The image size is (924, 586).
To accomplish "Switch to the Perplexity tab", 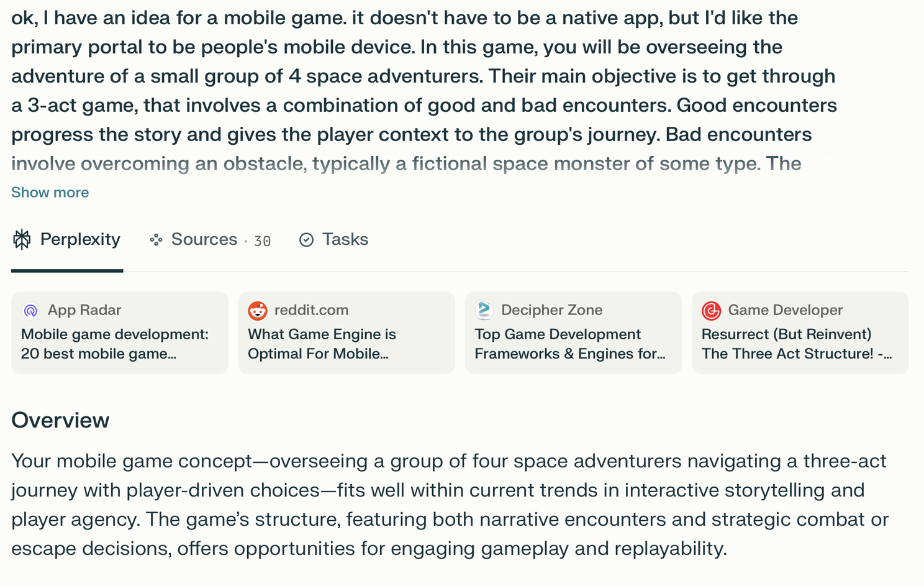I will coord(67,240).
